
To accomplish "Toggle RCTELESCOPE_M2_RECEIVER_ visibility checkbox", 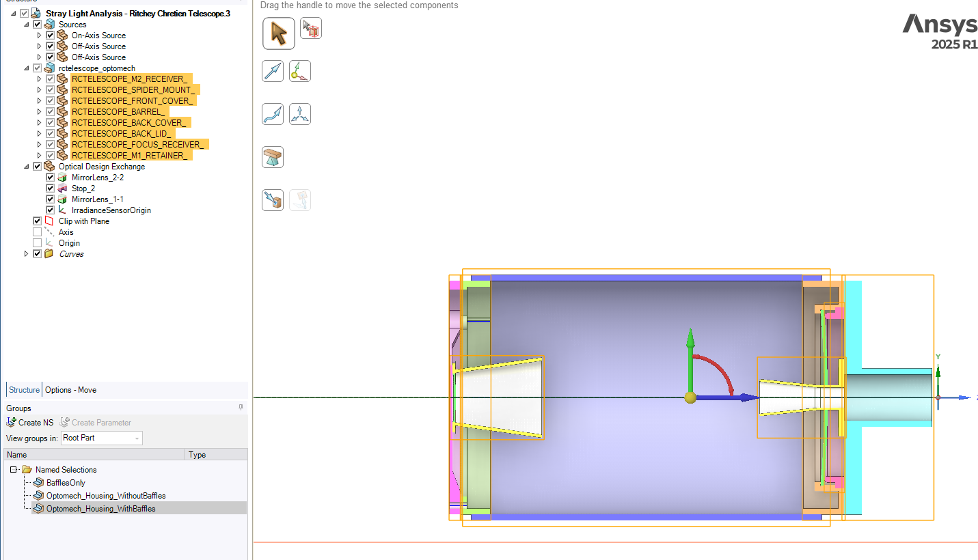I will (50, 79).
